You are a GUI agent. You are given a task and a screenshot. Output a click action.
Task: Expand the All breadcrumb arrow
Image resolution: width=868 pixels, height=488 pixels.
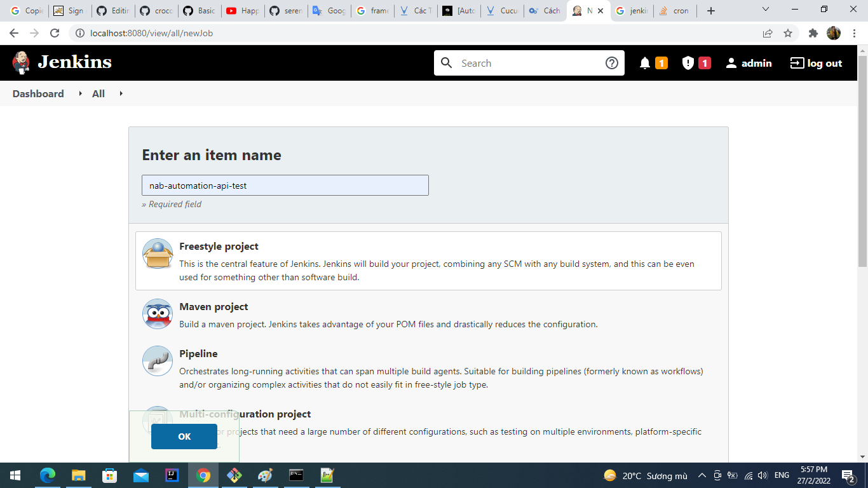[121, 93]
